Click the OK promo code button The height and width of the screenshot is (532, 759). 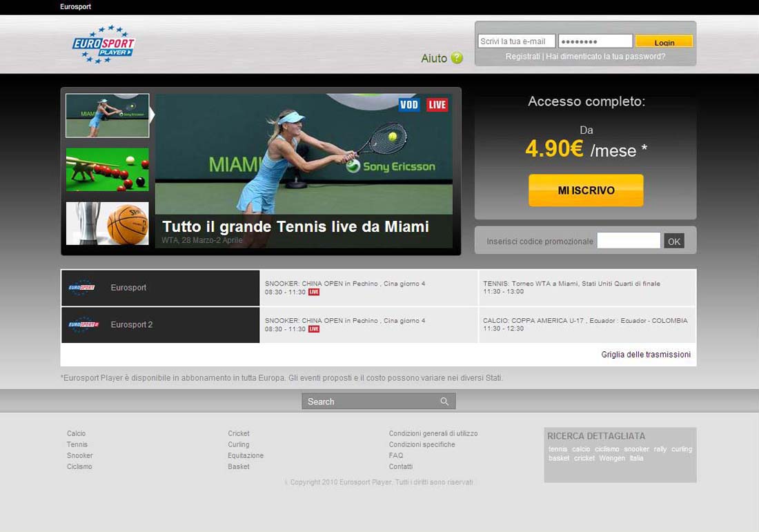[674, 241]
